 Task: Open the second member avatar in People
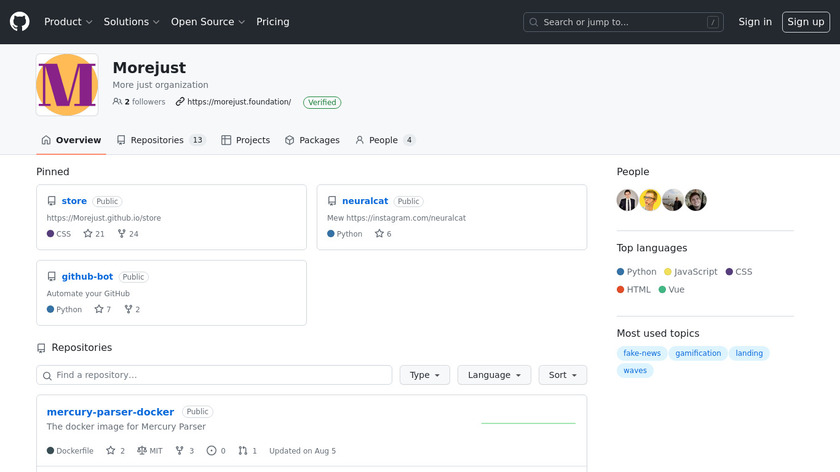pos(650,200)
